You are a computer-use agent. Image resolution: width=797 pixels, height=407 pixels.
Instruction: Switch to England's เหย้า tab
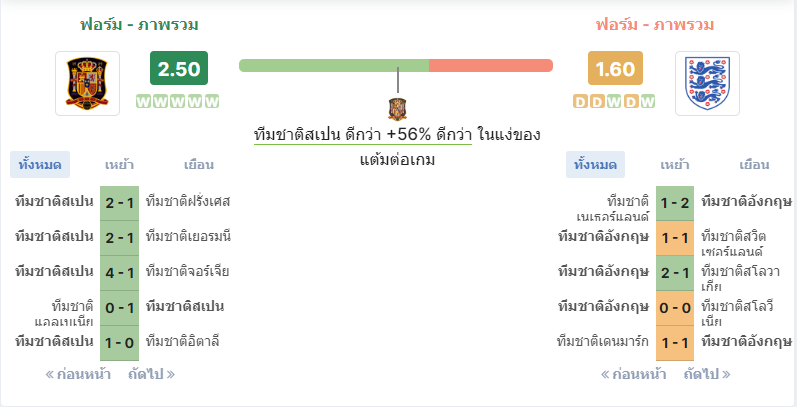pyautogui.click(x=675, y=165)
